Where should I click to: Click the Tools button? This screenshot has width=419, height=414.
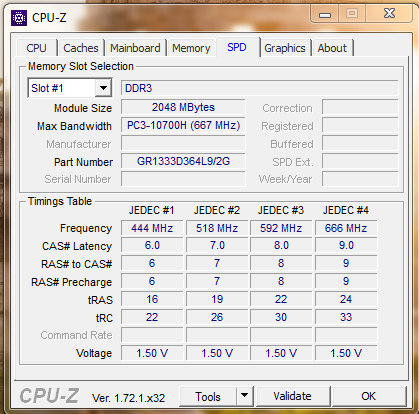(208, 396)
